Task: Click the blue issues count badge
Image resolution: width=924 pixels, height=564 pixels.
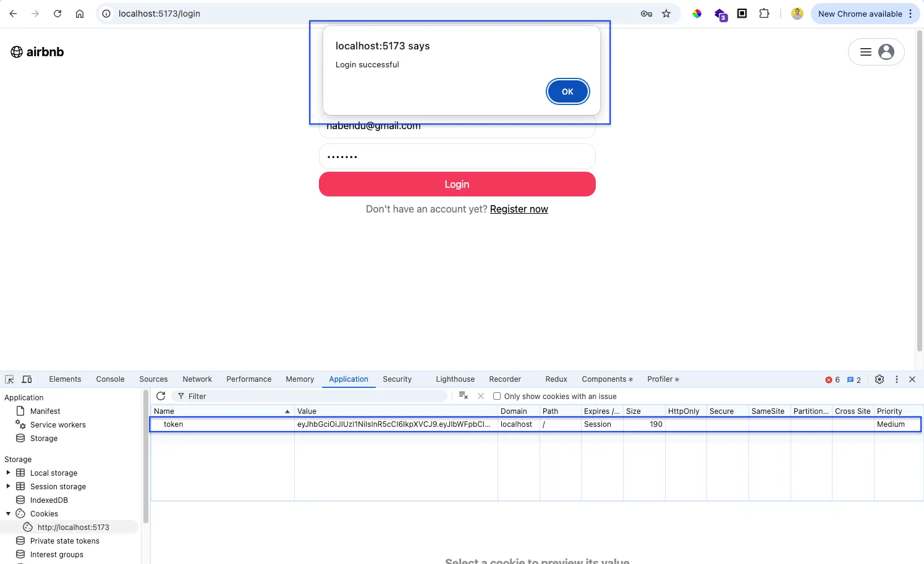Action: [x=854, y=380]
